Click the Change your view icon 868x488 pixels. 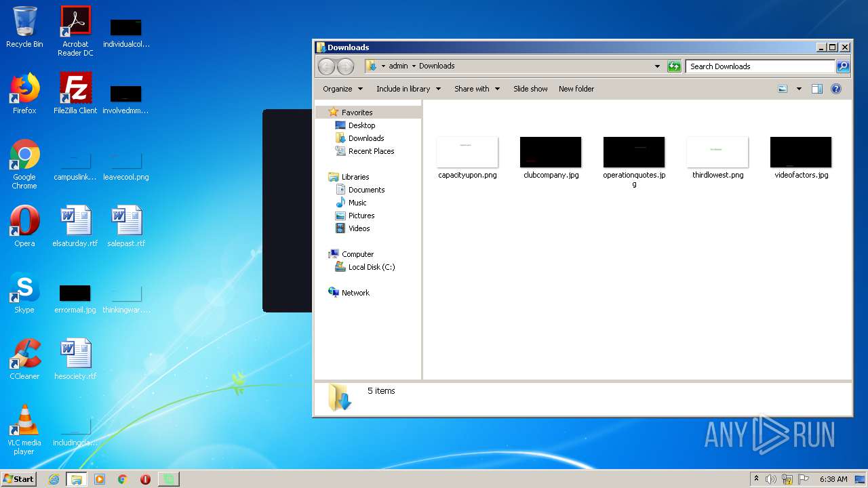tap(783, 89)
